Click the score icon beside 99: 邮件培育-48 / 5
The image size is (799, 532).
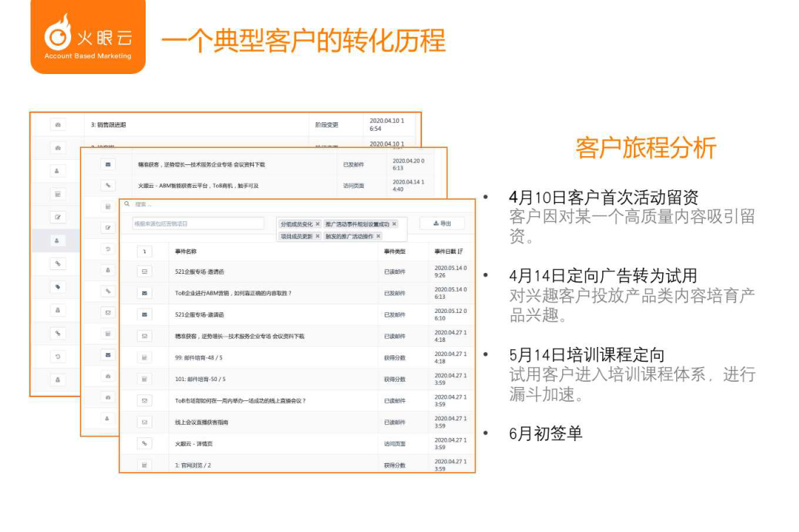[x=145, y=357]
